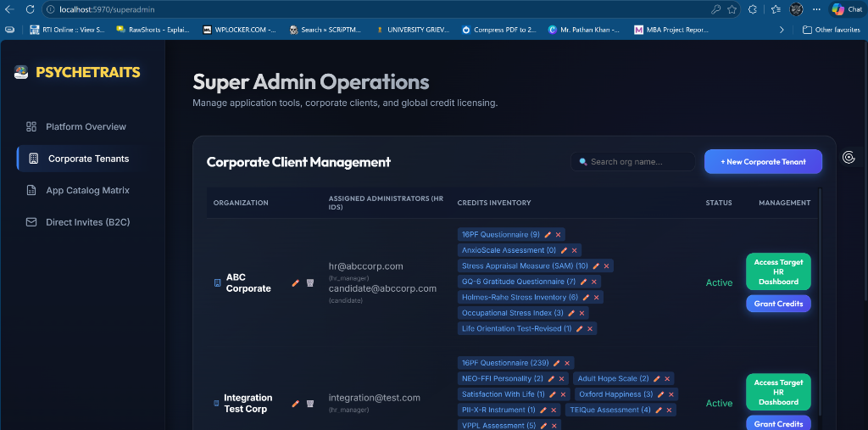Open RTI Online bookmark
Viewport: 868px width, 430px height.
point(68,30)
